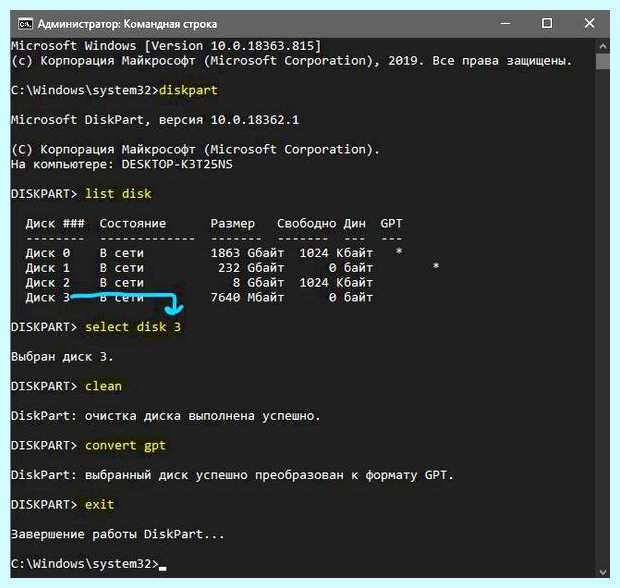Click the 'list disk' command text
The width and height of the screenshot is (620, 588).
point(118,194)
